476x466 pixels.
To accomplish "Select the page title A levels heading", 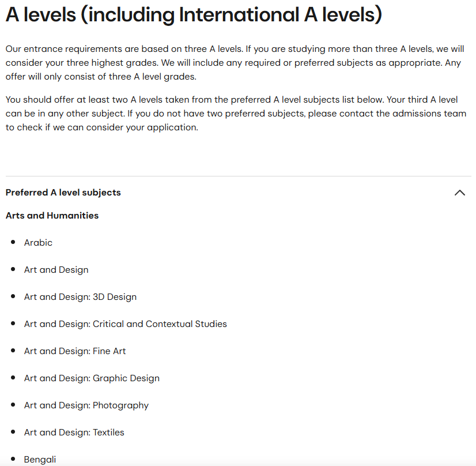I will (x=193, y=14).
